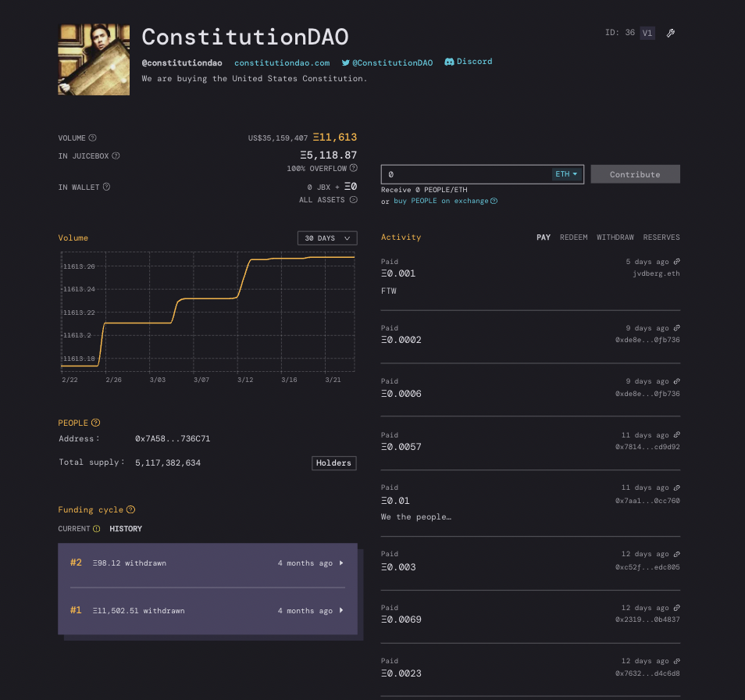The width and height of the screenshot is (745, 700).
Task: Expand funding cycle #2 history entry
Action: tap(208, 563)
